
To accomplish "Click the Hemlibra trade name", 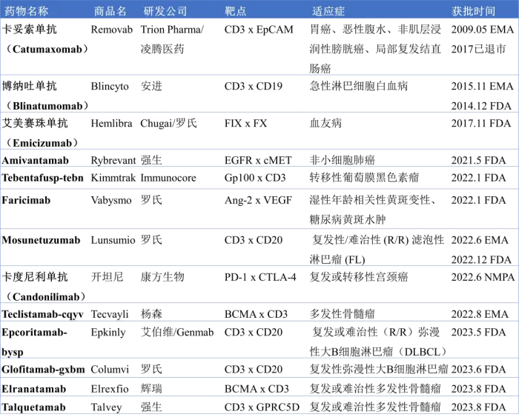I will point(111,124).
